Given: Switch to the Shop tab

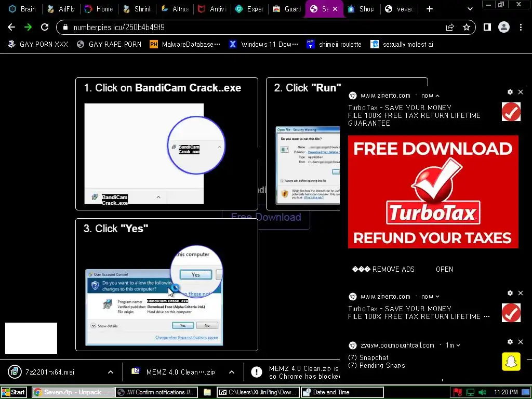Looking at the screenshot, I should tap(362, 9).
